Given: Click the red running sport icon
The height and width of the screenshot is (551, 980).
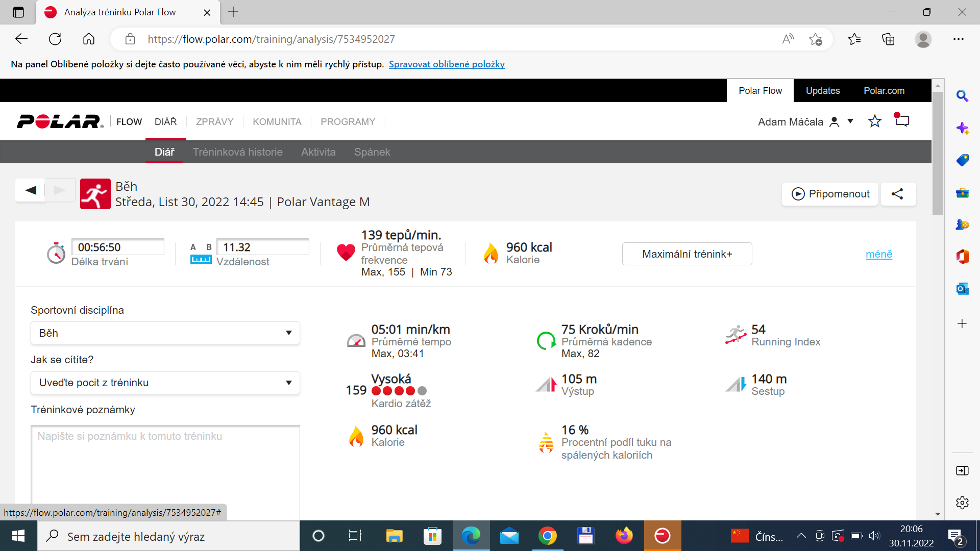Looking at the screenshot, I should 95,194.
